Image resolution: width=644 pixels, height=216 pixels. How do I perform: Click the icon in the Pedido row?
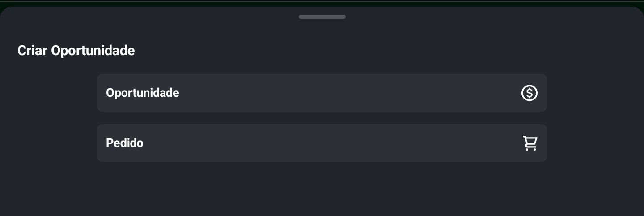(530, 143)
